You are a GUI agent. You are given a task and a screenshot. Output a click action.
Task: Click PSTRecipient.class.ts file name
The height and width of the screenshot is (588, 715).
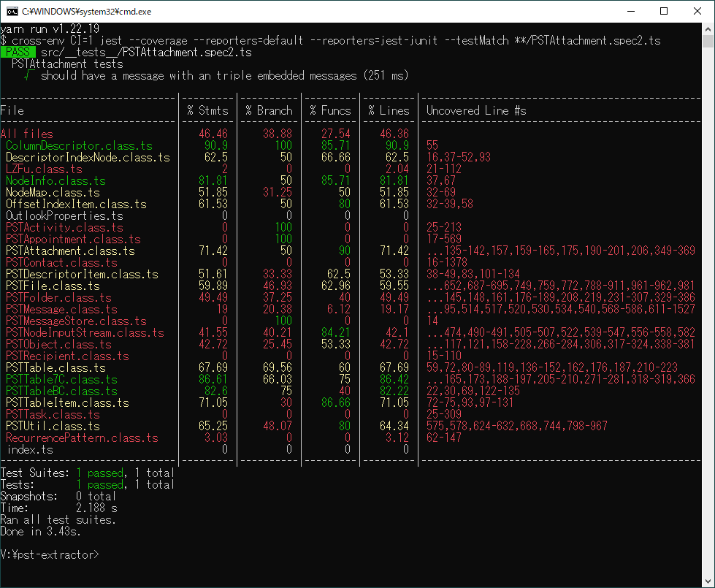click(67, 356)
